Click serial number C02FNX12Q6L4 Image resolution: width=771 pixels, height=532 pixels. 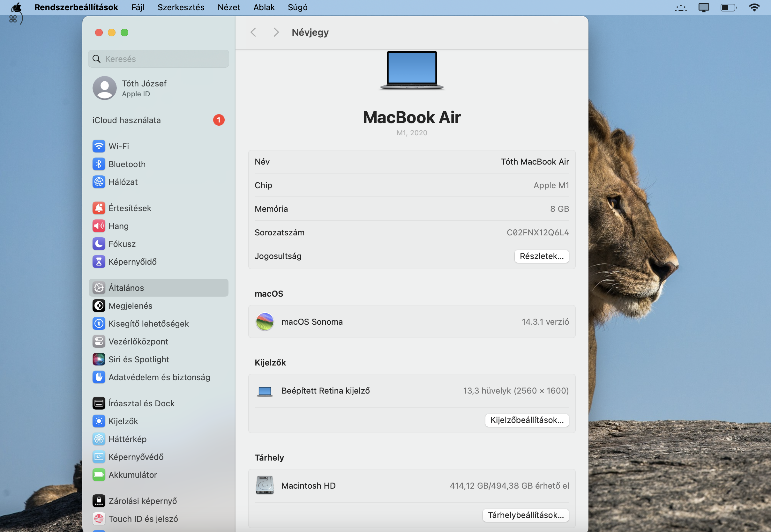click(x=538, y=233)
